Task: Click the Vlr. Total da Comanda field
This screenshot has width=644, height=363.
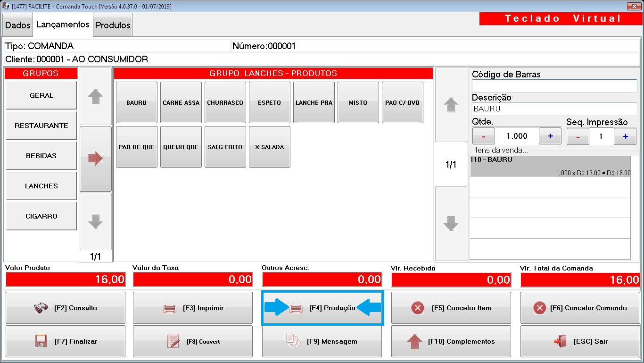Action: [x=580, y=279]
